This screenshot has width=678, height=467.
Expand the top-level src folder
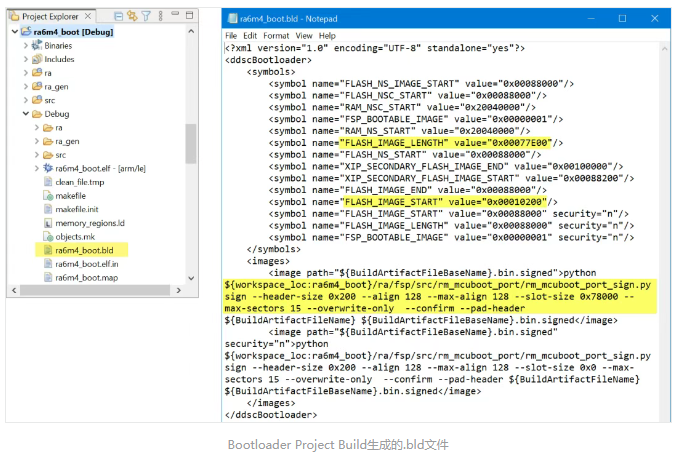(26, 100)
